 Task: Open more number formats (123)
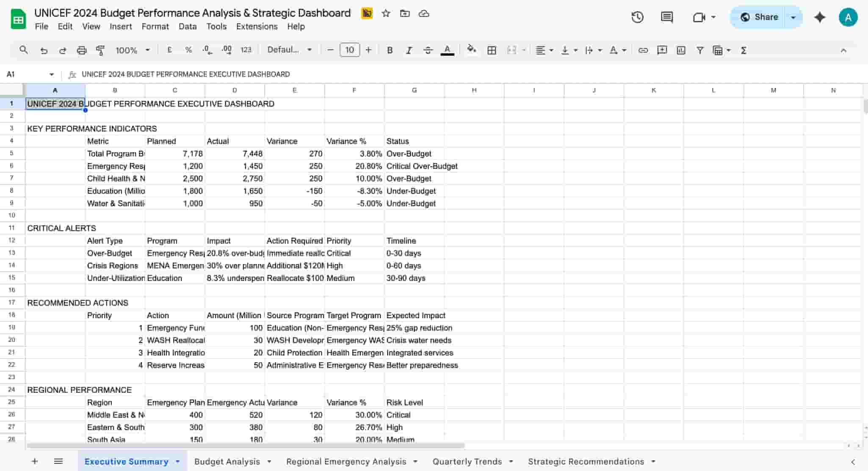coord(246,50)
